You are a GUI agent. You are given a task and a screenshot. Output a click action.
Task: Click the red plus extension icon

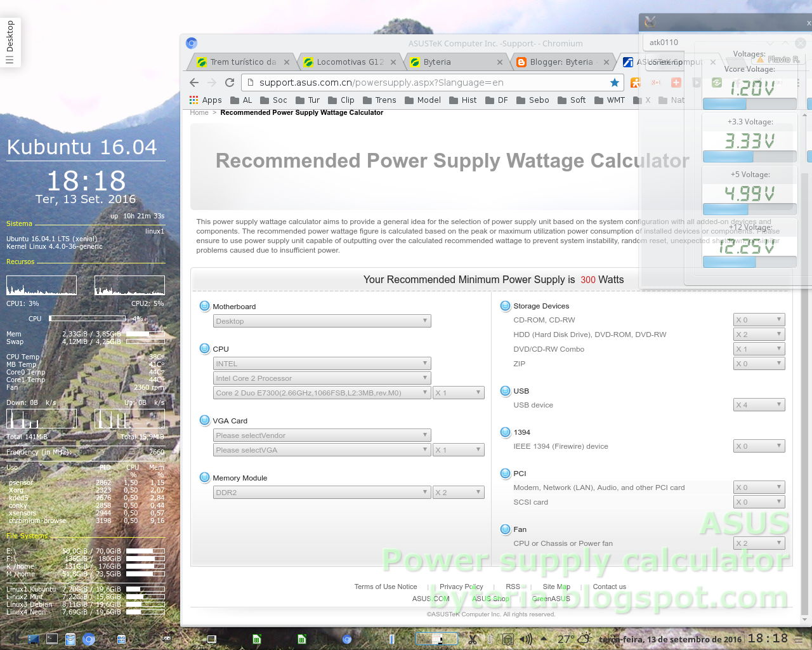676,83
